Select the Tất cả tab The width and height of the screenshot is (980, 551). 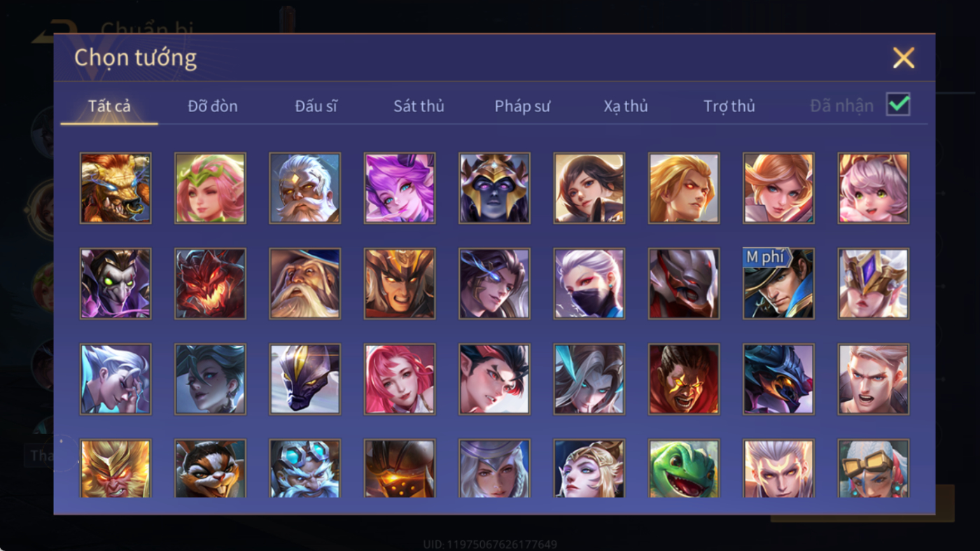(x=109, y=106)
